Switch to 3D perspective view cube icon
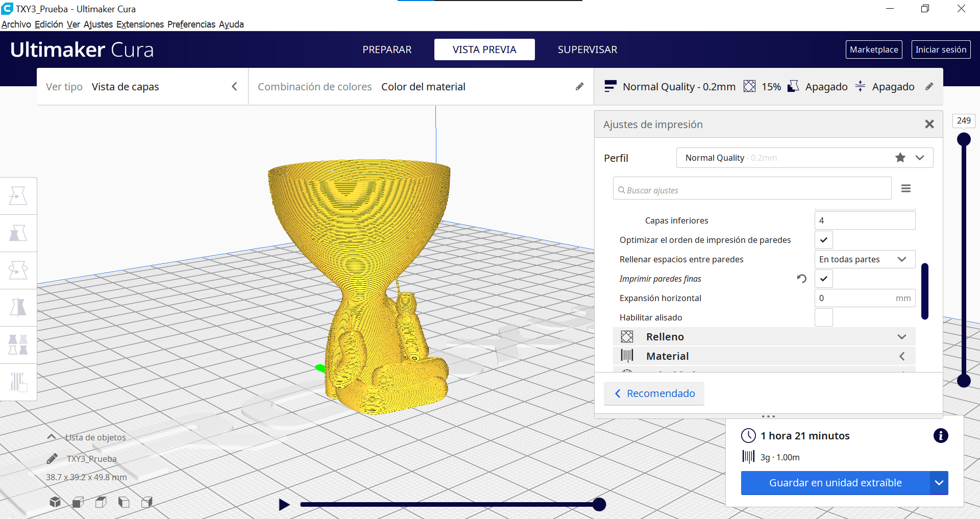Viewport: 980px width, 519px height. (x=55, y=502)
